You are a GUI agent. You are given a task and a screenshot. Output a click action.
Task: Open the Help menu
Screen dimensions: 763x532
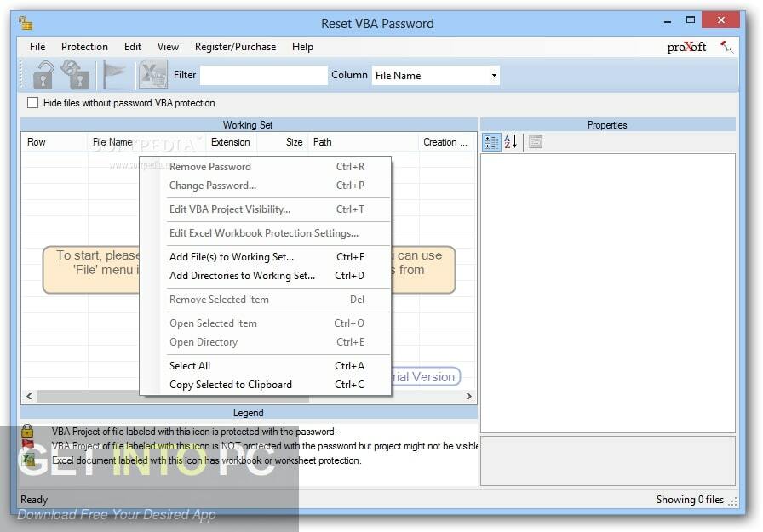pos(302,47)
